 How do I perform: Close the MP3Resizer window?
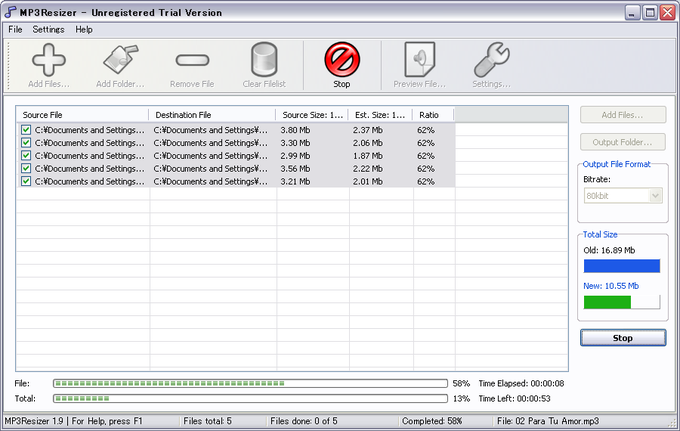[x=667, y=13]
